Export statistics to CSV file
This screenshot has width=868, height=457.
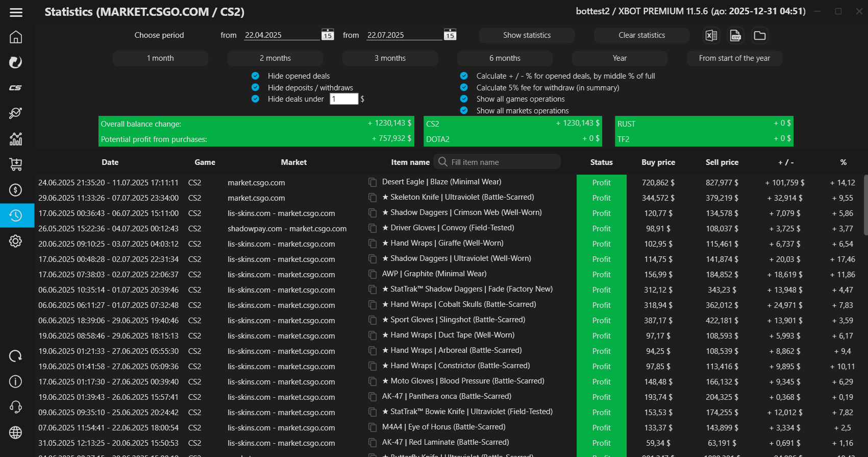click(x=735, y=35)
